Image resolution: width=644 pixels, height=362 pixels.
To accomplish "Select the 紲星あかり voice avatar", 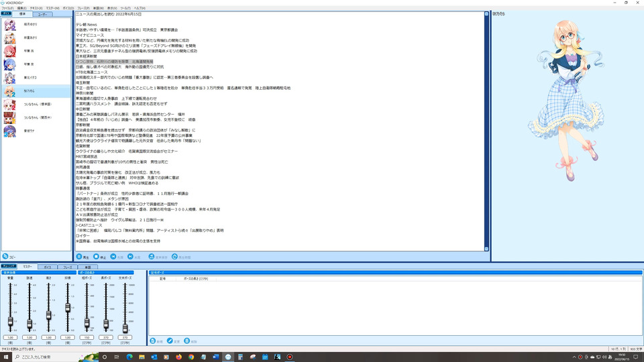I will [9, 38].
